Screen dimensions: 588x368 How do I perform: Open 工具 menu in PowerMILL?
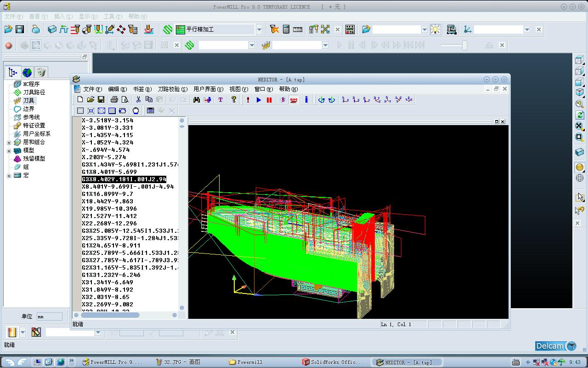point(113,17)
